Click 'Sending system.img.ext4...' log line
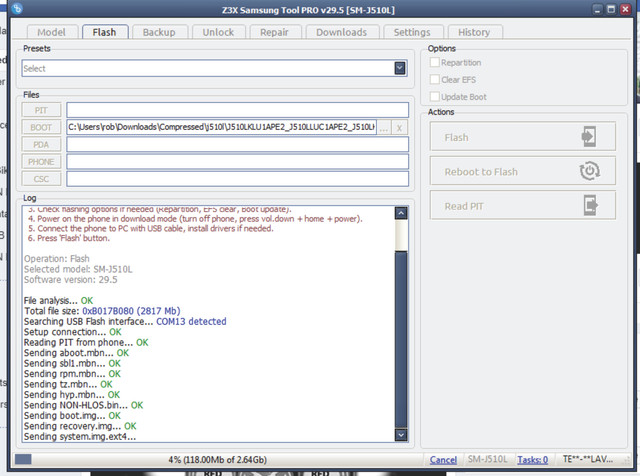This screenshot has height=476, width=640. tap(80, 436)
